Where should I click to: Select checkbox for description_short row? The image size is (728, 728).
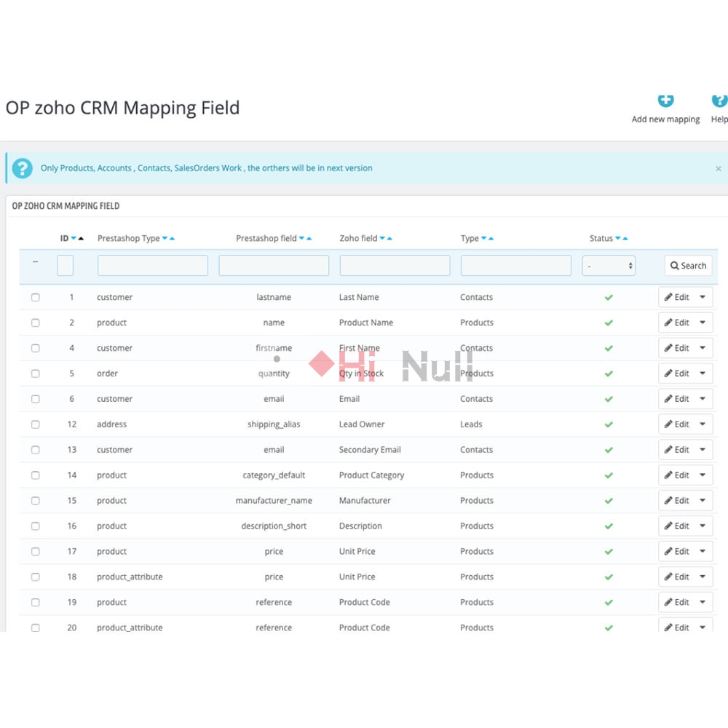(35, 526)
